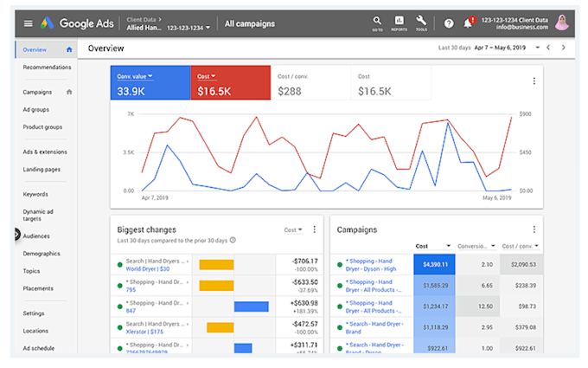Click the green status dot for Shopping - Hand Dryer - Dyson - High

point(340,265)
